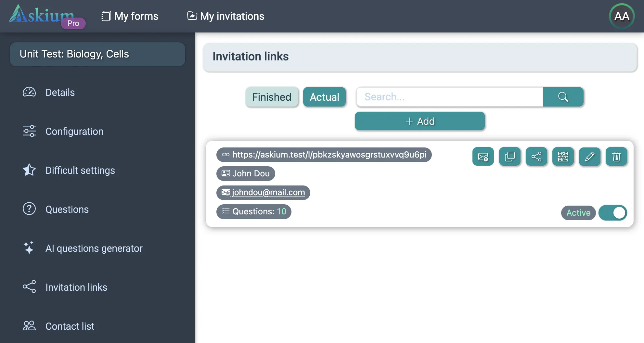
Task: Open My forms in top navigation
Action: [x=130, y=16]
